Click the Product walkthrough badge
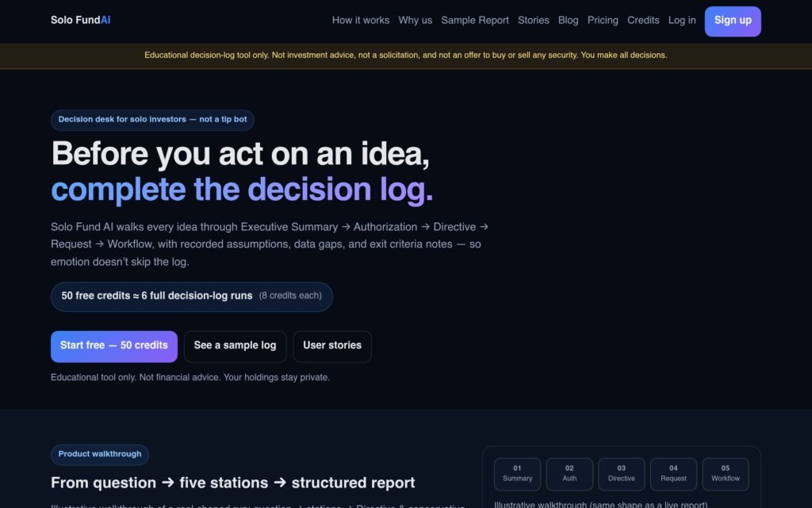The height and width of the screenshot is (508, 812). [100, 455]
